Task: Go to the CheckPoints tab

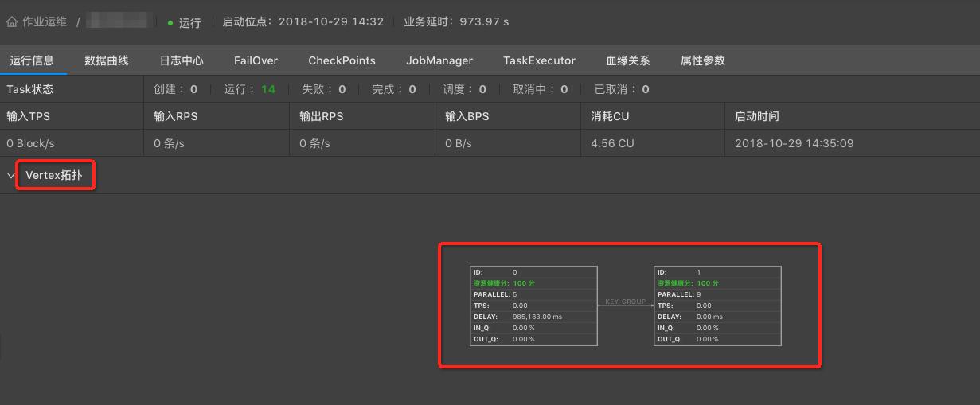Action: [342, 60]
